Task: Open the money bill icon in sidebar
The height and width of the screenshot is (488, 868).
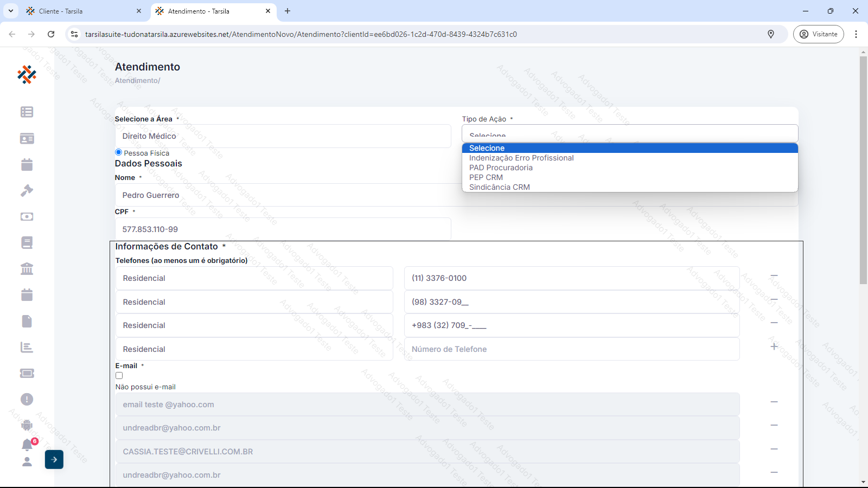Action: point(27,216)
